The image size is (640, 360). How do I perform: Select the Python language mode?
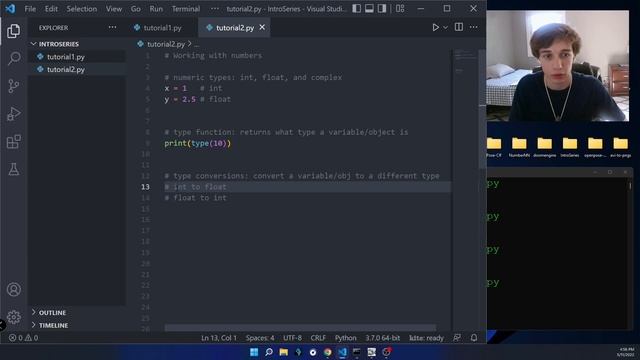[x=345, y=338]
